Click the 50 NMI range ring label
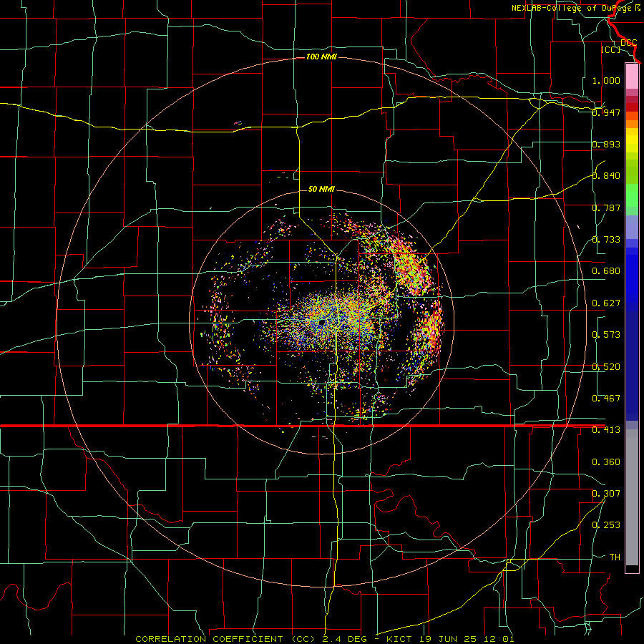The width and height of the screenshot is (644, 644). point(321,189)
